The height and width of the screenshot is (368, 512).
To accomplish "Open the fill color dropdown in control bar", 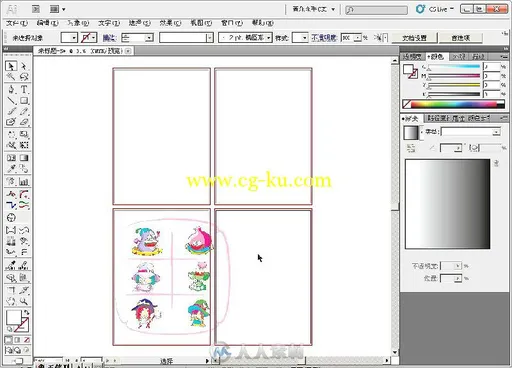I will coord(74,38).
